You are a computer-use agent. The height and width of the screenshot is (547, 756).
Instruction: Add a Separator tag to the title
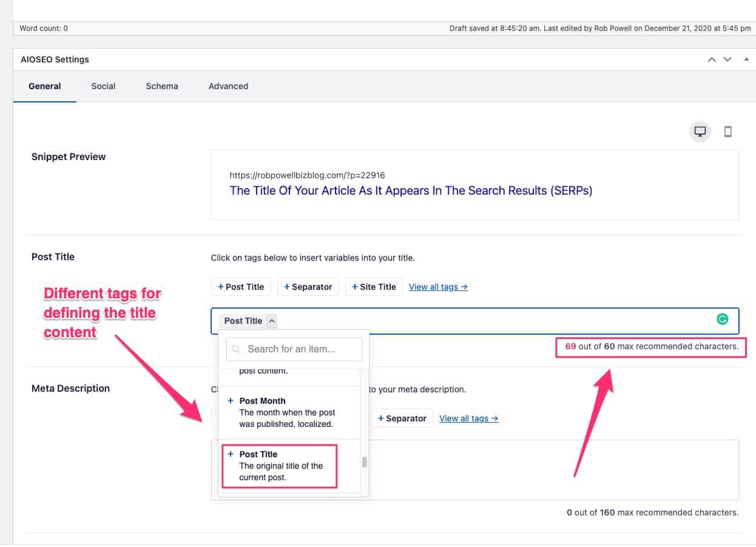[308, 286]
